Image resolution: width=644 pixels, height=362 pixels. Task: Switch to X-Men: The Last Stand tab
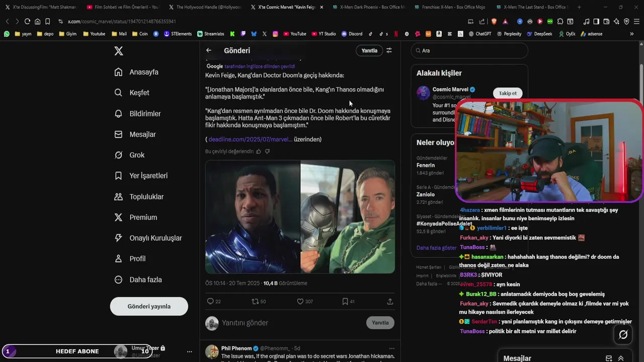532,7
